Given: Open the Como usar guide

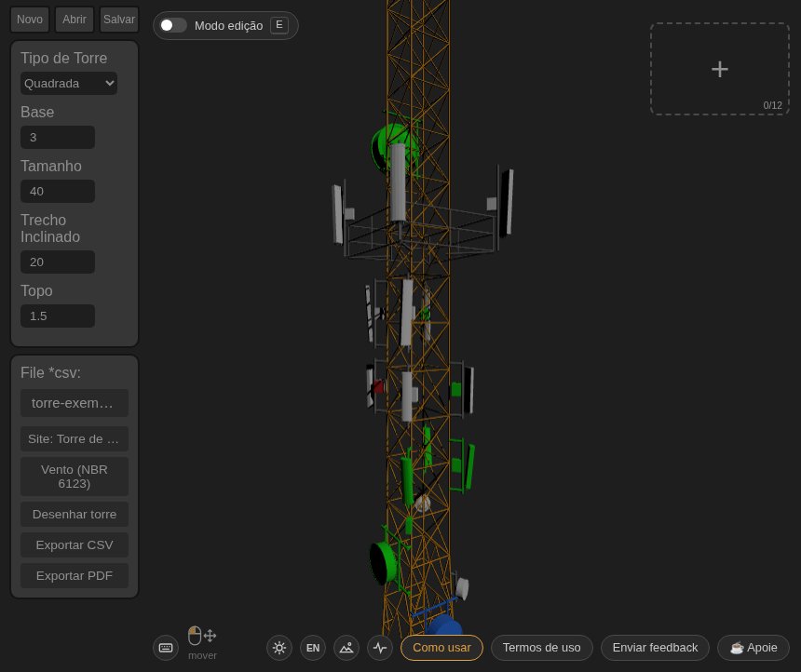Looking at the screenshot, I should click(x=441, y=648).
